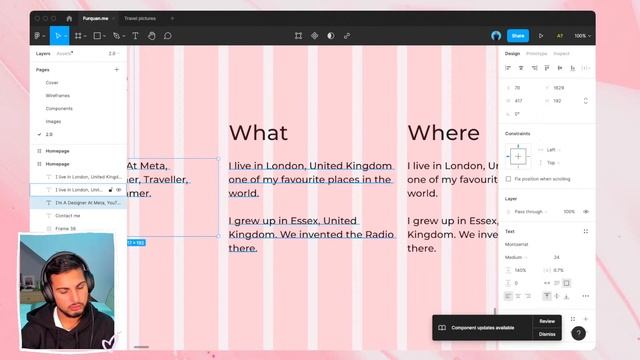Click the layer opacity field 100%

(569, 211)
